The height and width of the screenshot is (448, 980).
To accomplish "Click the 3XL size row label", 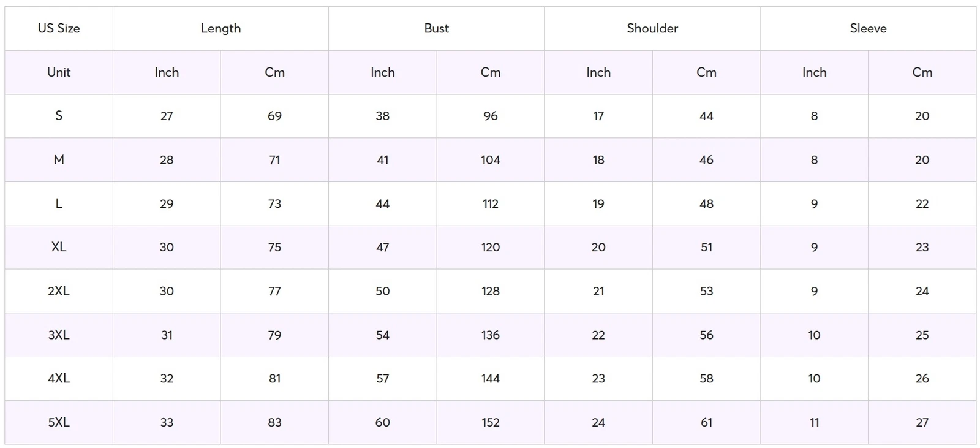I will pos(59,335).
